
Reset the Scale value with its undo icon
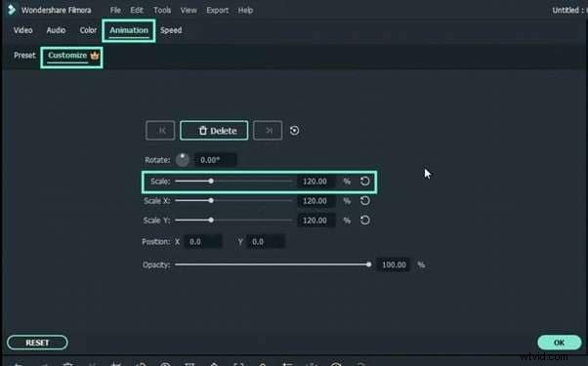click(365, 182)
